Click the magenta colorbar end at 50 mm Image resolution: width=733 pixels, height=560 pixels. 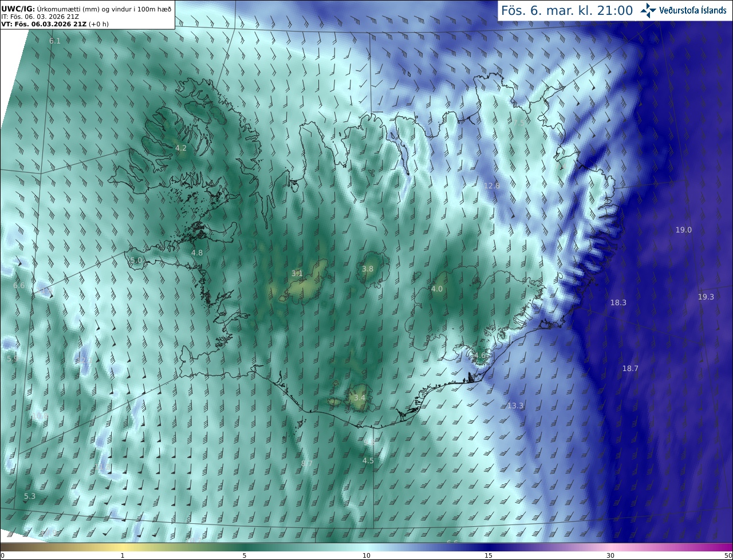727,547
